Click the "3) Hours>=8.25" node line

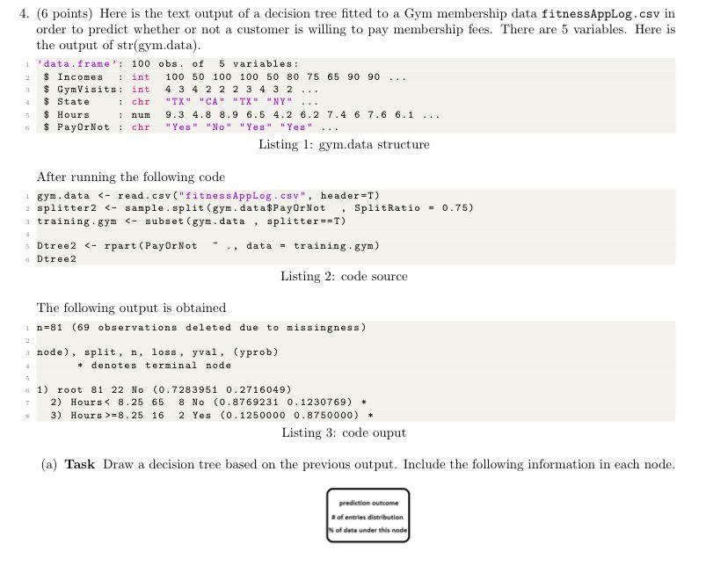[212, 415]
